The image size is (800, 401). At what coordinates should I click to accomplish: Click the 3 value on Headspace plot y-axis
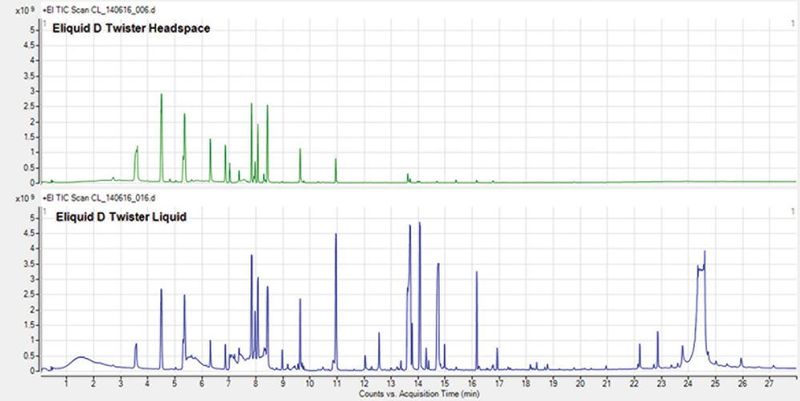click(x=32, y=91)
